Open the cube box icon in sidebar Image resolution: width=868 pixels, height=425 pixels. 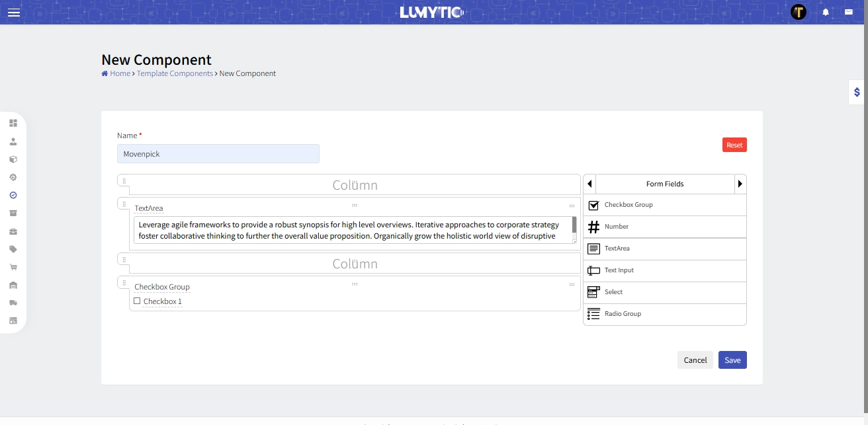[x=13, y=159]
